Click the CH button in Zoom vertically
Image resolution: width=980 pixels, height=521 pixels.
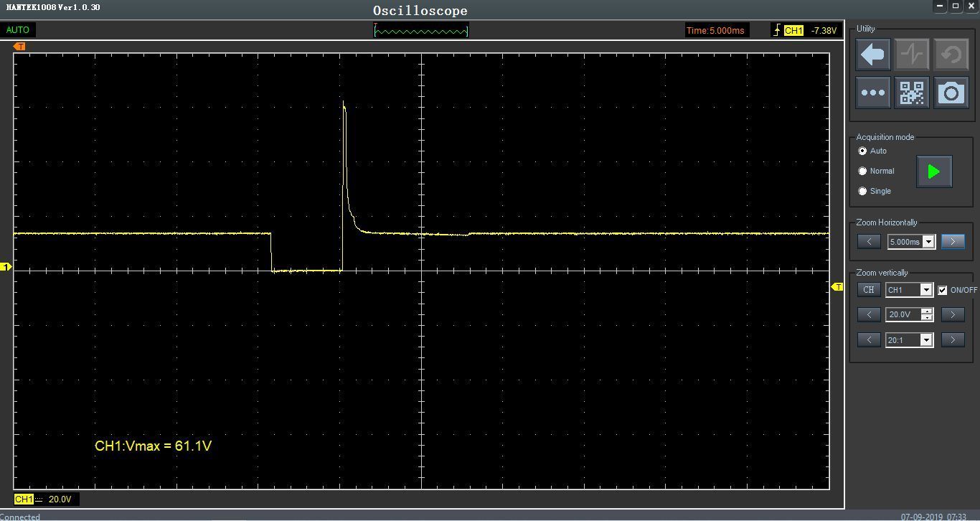point(869,290)
